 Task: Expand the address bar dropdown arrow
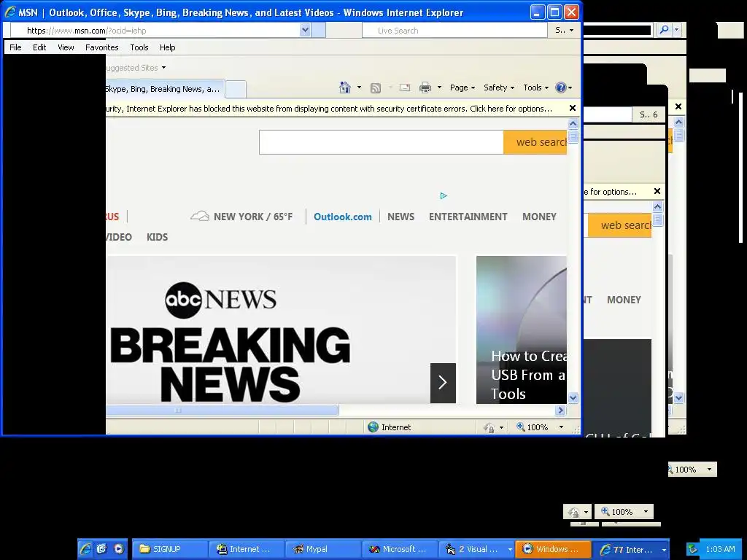305,30
